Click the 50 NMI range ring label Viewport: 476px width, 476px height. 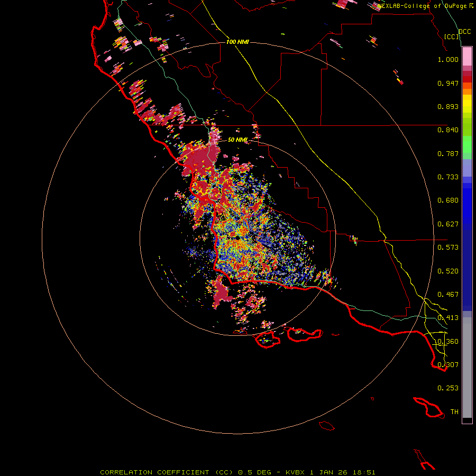[x=237, y=140]
